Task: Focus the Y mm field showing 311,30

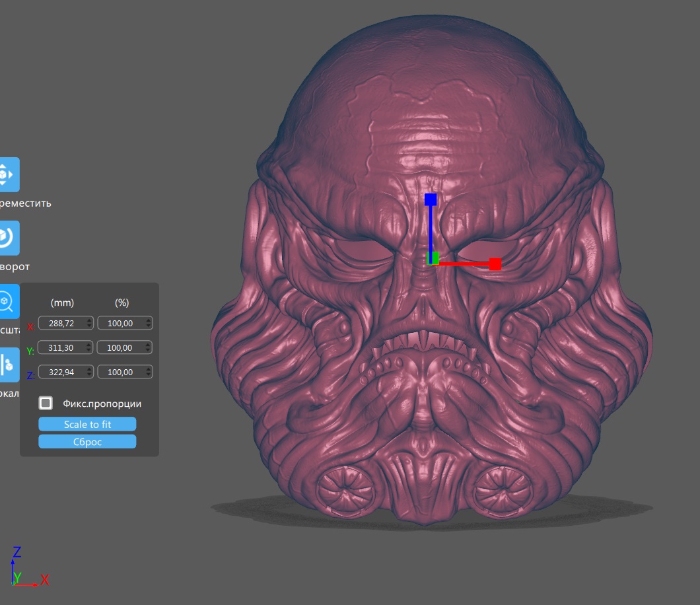Action: [x=65, y=347]
